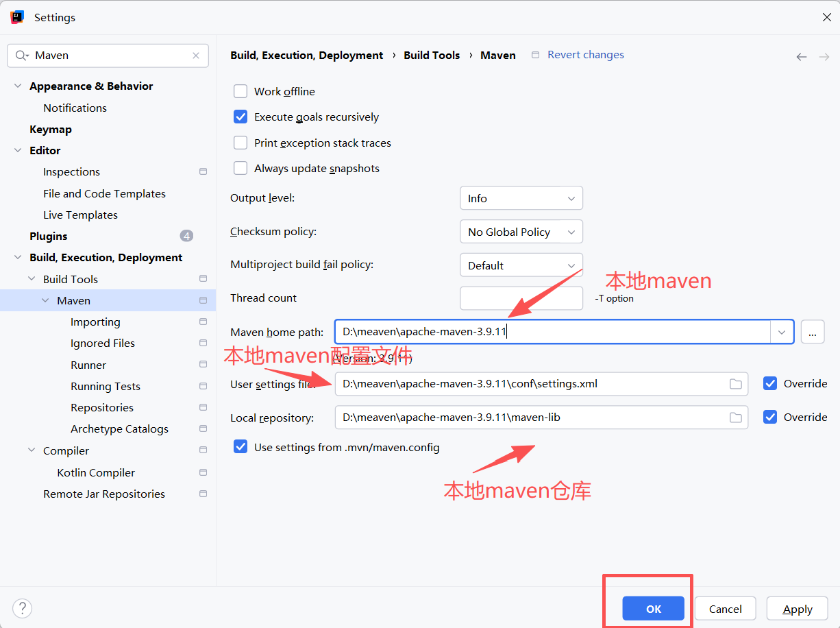Click project-scope icon next to Build Tools

click(203, 278)
